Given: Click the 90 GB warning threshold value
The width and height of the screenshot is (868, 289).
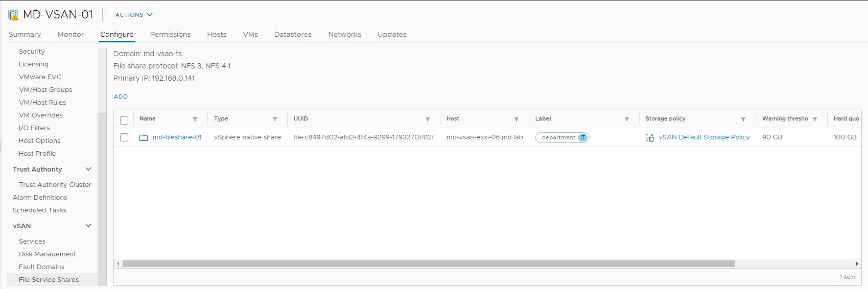Looking at the screenshot, I should click(x=772, y=137).
